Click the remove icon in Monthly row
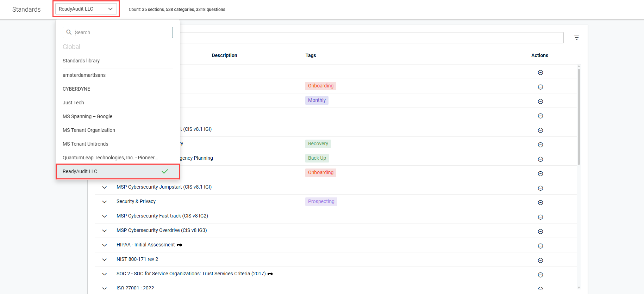 [540, 102]
